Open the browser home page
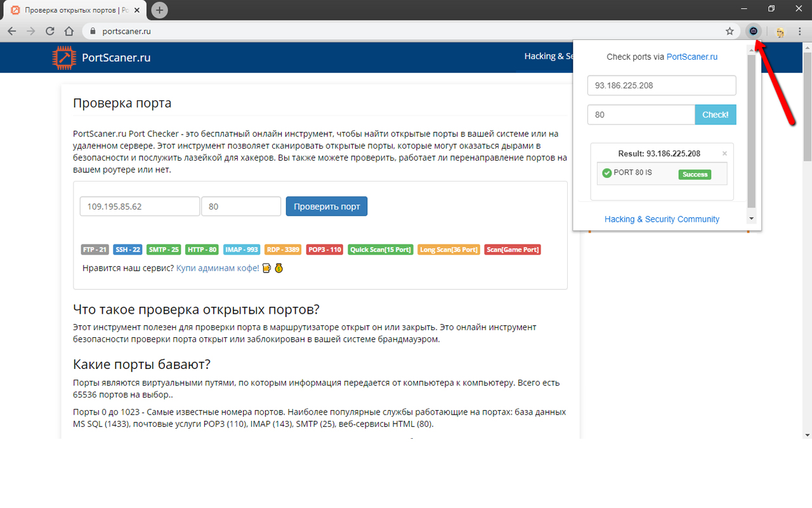Viewport: 812px width, 508px height. point(69,31)
